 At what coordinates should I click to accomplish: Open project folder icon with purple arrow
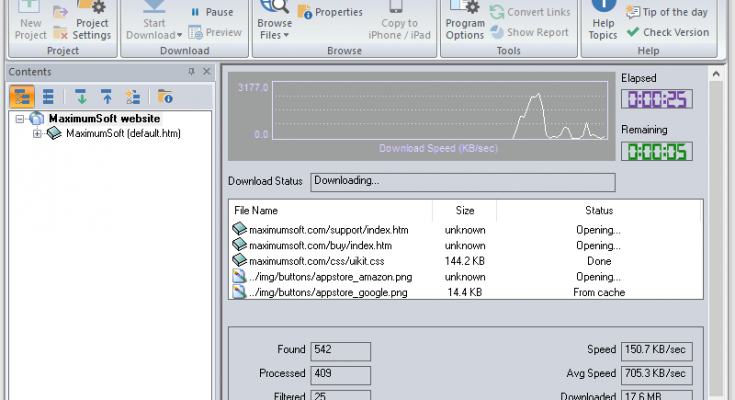pos(60,12)
